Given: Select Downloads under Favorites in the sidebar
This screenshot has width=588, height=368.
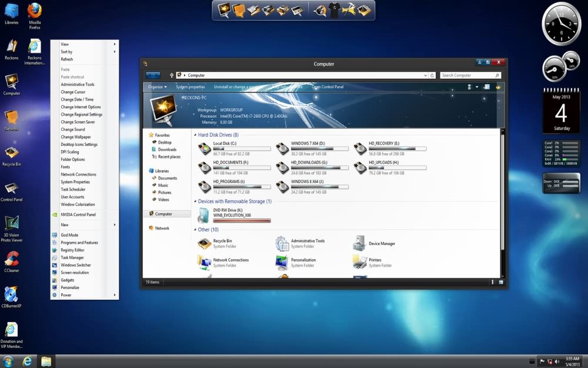Looking at the screenshot, I should (x=167, y=150).
